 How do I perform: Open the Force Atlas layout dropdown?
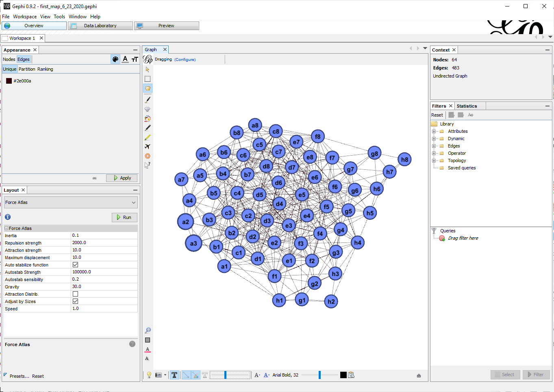point(71,202)
